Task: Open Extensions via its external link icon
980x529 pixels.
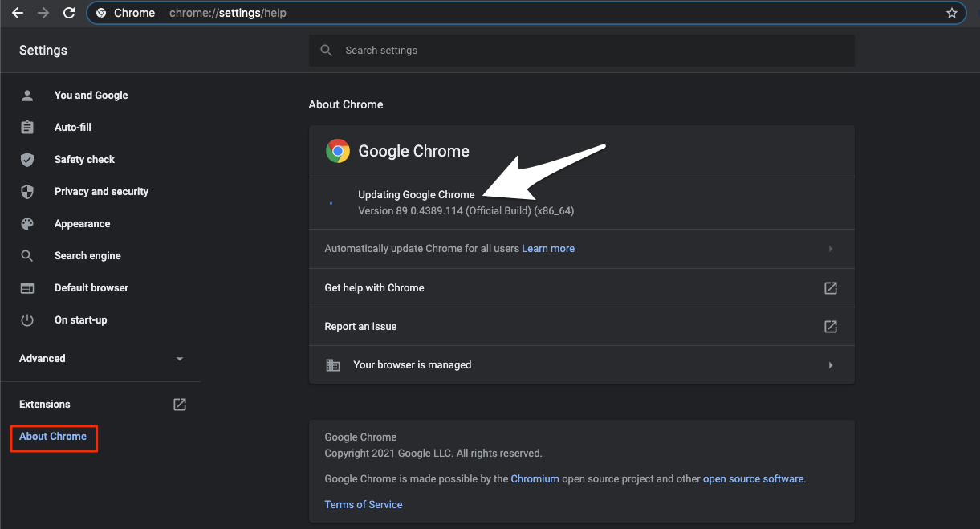Action: point(180,405)
